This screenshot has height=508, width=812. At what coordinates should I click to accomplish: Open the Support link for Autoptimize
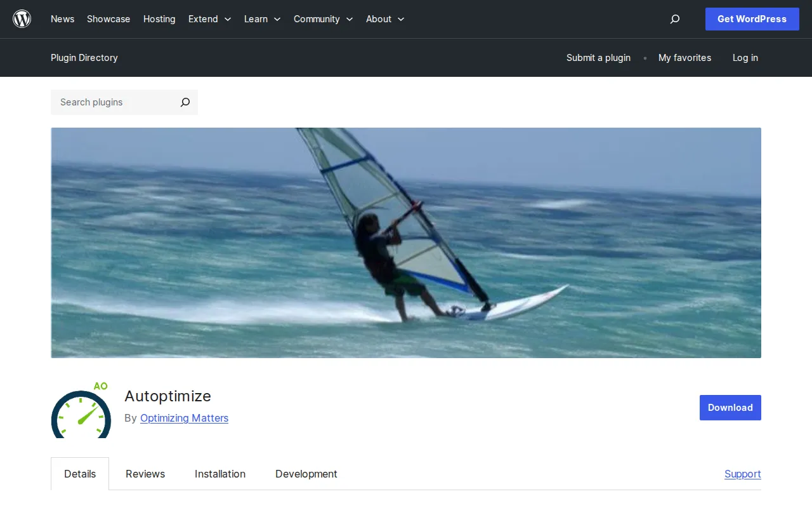(742, 474)
